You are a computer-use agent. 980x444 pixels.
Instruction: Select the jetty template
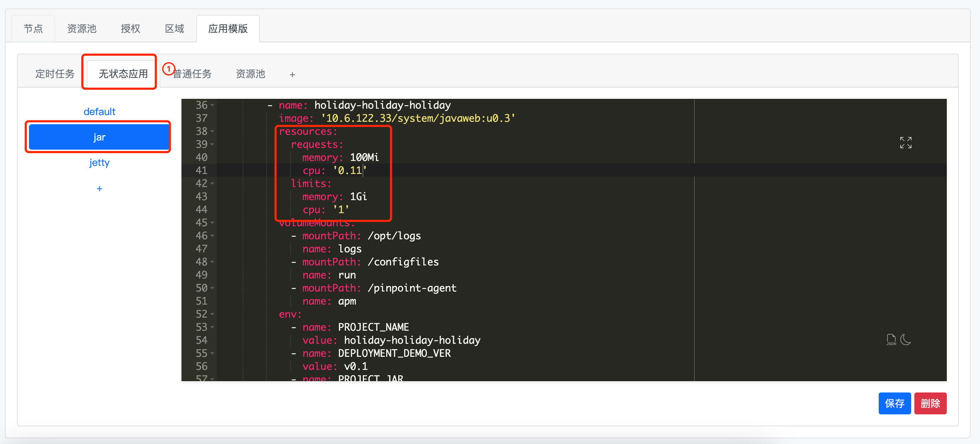point(99,162)
